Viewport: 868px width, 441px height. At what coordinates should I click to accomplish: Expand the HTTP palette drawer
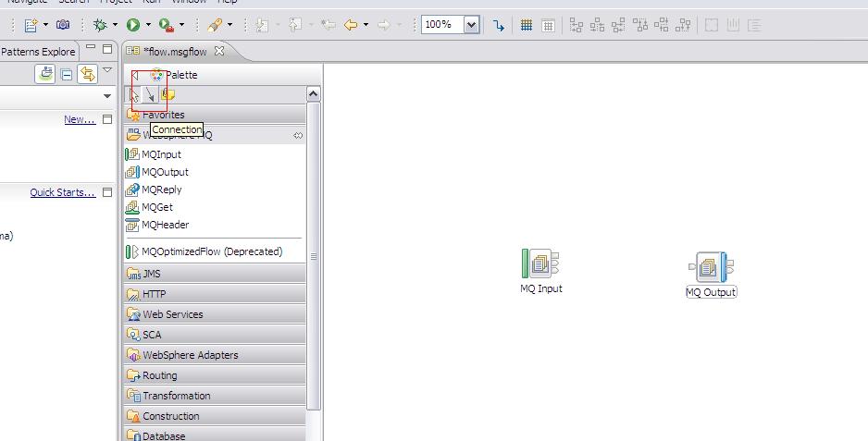pos(215,294)
